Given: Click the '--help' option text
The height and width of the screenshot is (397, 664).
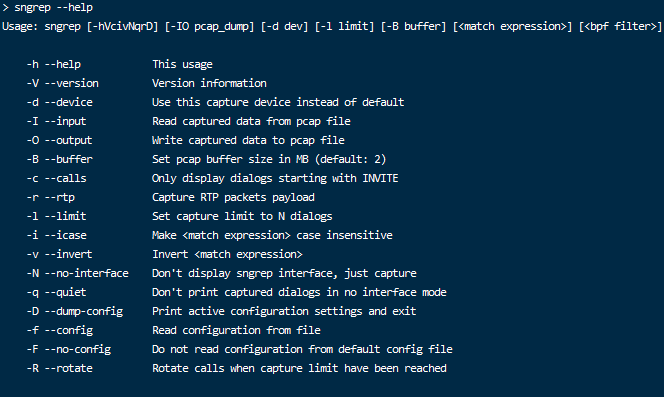Looking at the screenshot, I should click(63, 64).
